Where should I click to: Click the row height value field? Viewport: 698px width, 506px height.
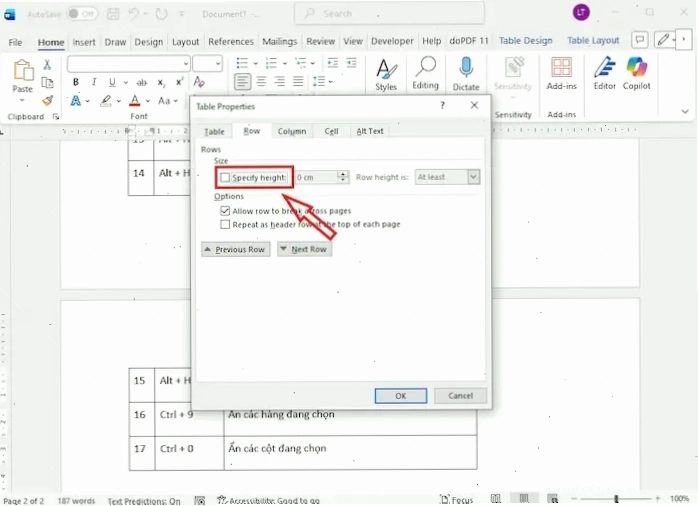coord(316,177)
